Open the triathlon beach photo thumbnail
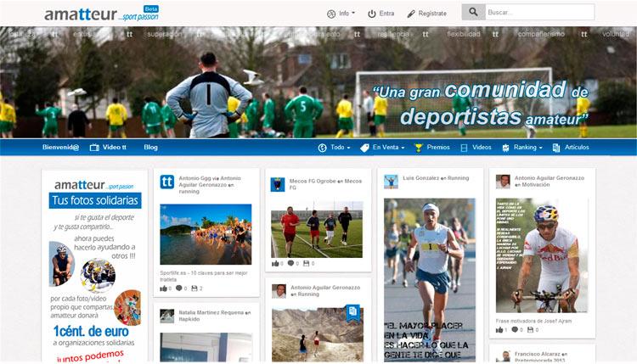The width and height of the screenshot is (637, 364). pos(206,234)
